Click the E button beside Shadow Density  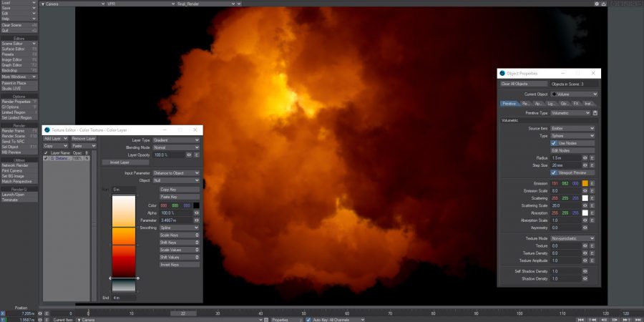(x=592, y=279)
